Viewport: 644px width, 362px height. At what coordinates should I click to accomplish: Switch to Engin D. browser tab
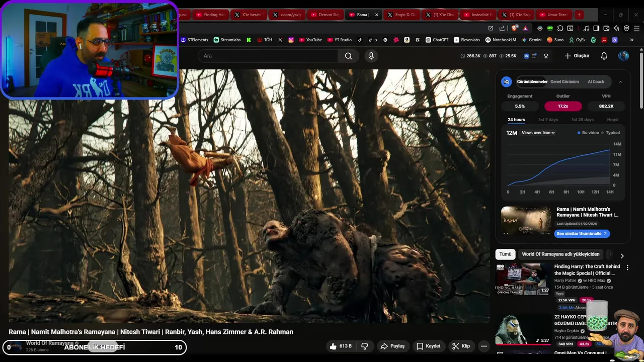(401, 15)
